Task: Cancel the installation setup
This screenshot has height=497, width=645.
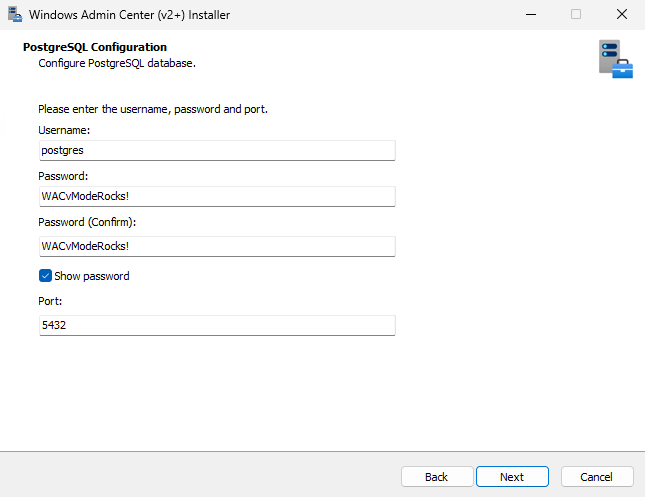Action: (597, 477)
